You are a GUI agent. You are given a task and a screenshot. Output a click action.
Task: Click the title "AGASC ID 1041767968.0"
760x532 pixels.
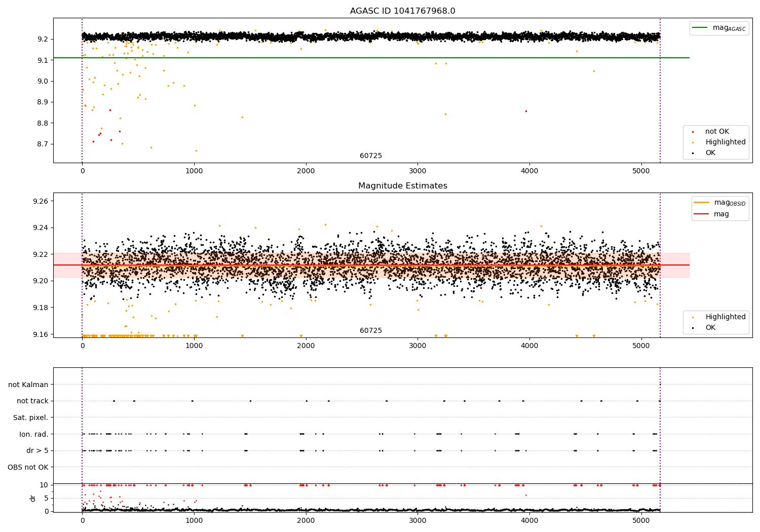pos(402,11)
